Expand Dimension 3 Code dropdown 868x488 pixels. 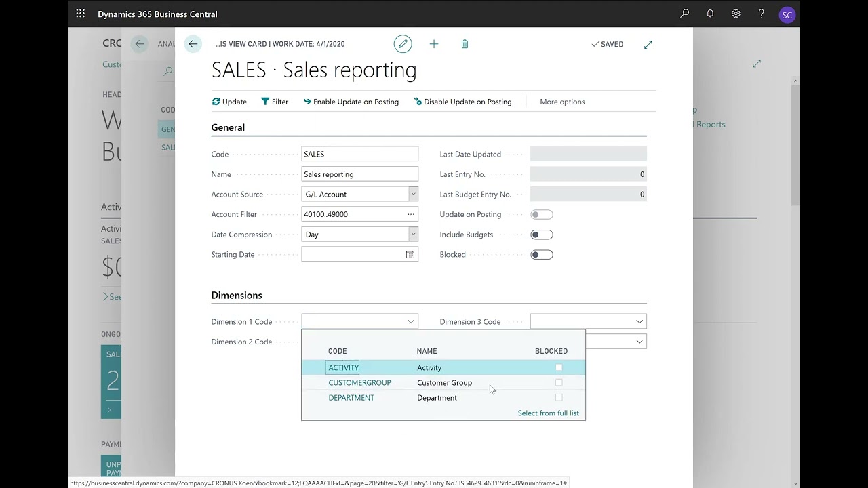point(639,322)
